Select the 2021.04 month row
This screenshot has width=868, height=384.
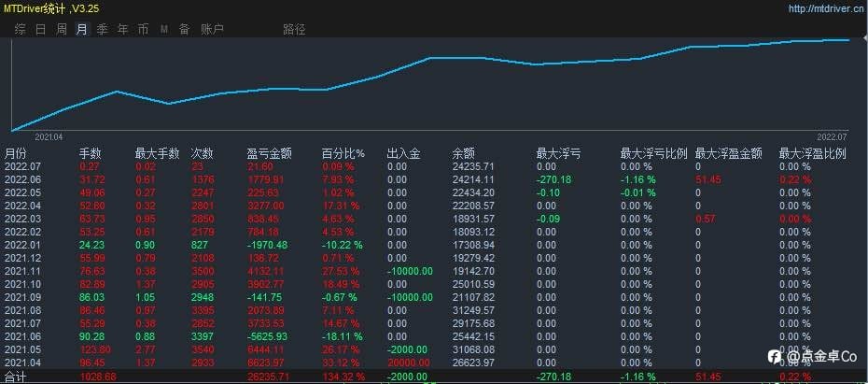tap(434, 363)
